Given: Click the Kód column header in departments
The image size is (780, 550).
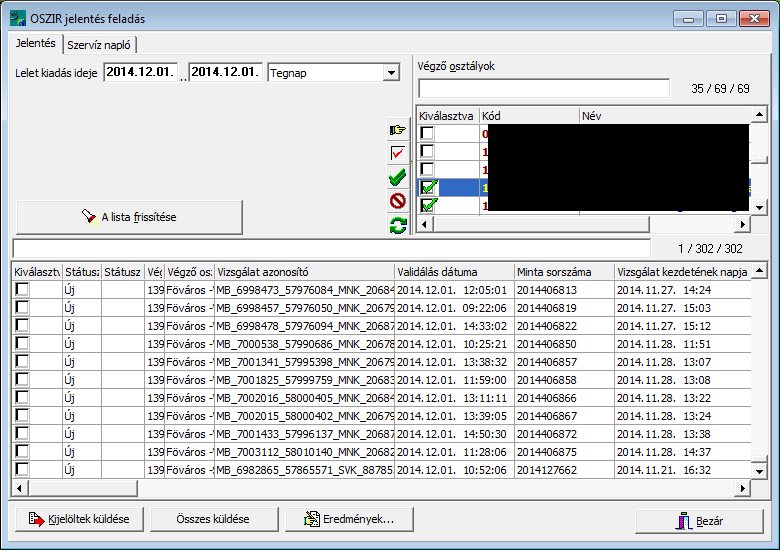Looking at the screenshot, I should [529, 116].
